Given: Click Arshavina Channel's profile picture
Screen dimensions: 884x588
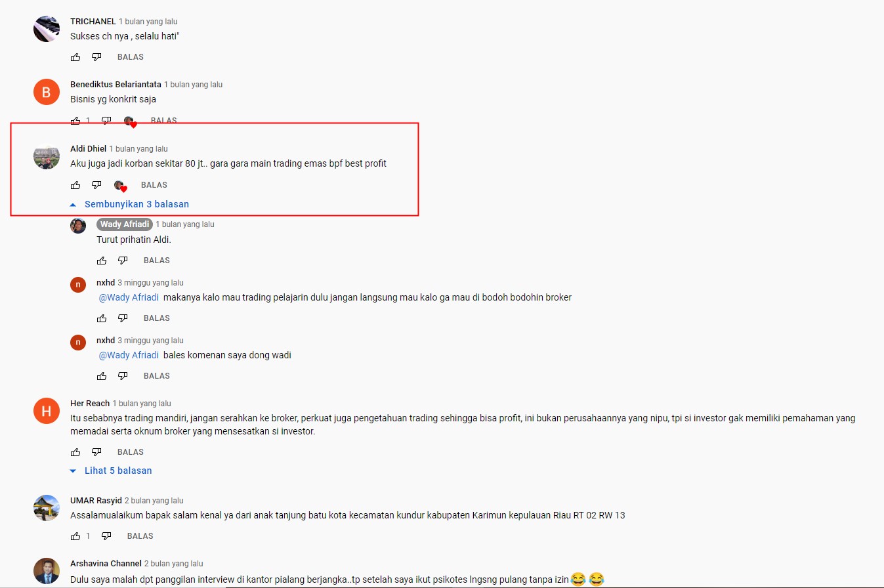Looking at the screenshot, I should (46, 571).
